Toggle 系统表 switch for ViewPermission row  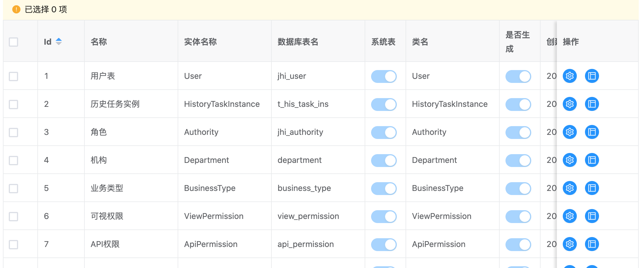[384, 216]
